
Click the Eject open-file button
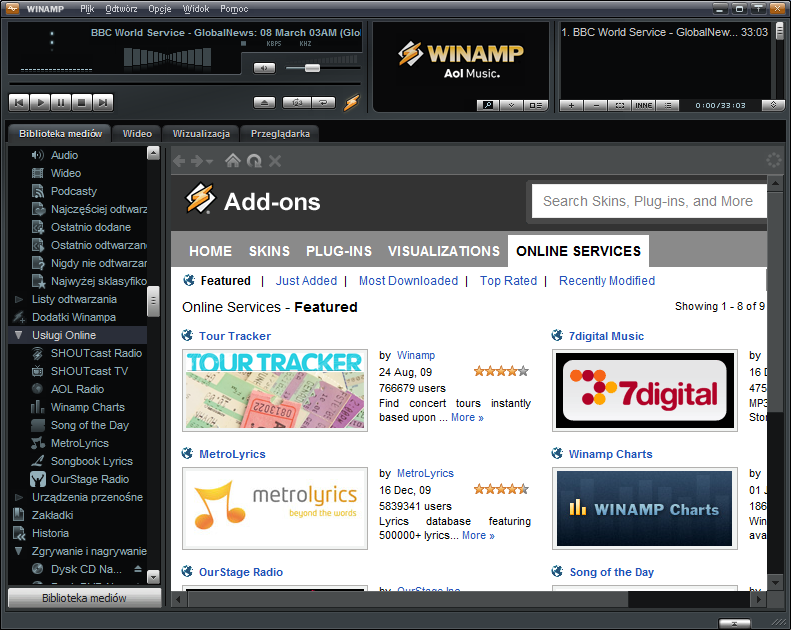tap(264, 103)
